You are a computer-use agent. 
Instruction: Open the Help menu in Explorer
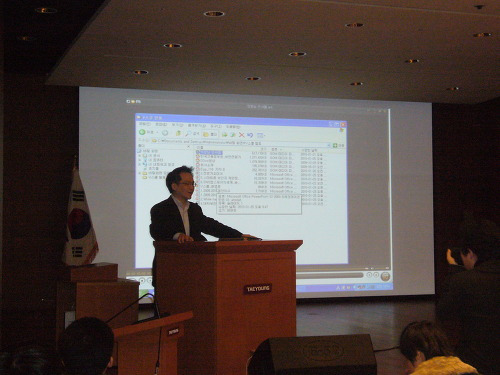233,127
